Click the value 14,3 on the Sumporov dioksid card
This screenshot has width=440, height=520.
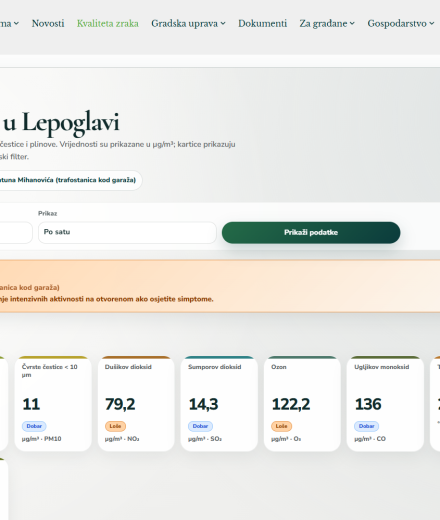pyautogui.click(x=203, y=404)
